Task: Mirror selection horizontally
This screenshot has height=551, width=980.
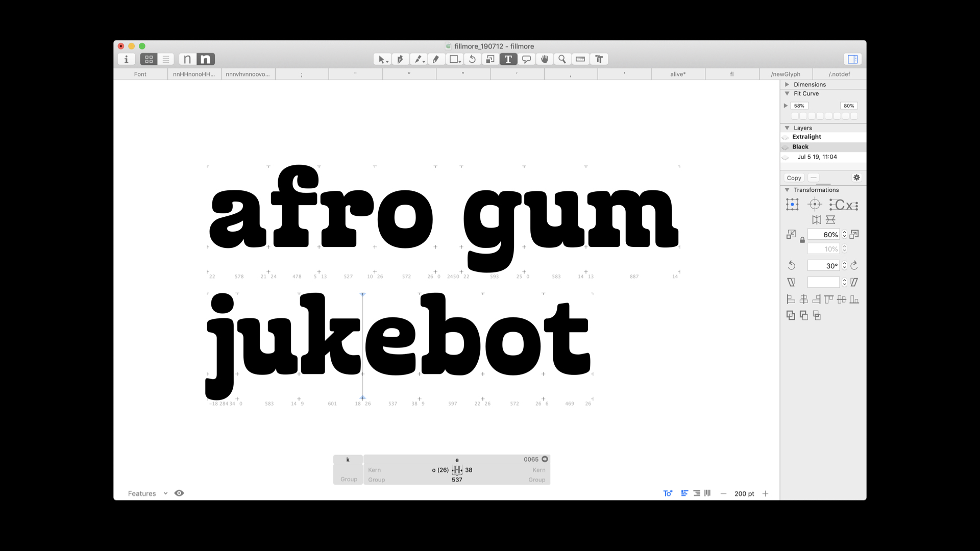Action: [817, 220]
